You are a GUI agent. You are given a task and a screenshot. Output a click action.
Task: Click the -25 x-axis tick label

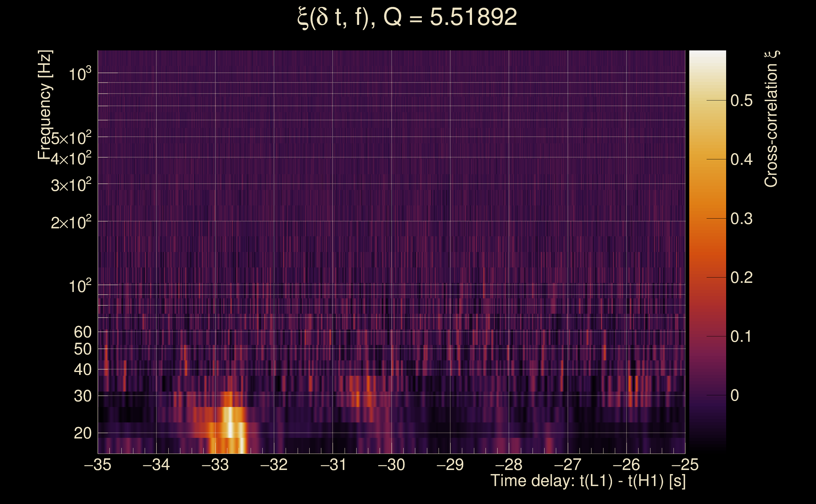tap(685, 465)
